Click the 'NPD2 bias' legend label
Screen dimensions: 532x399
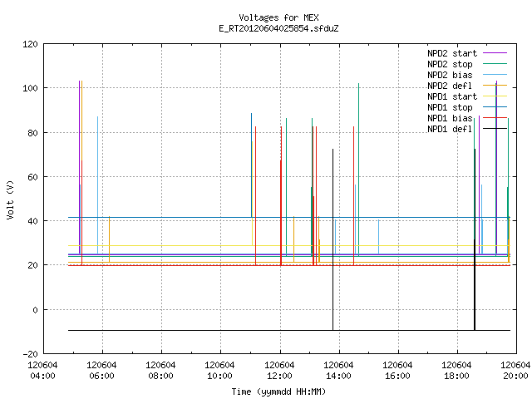tap(450, 75)
